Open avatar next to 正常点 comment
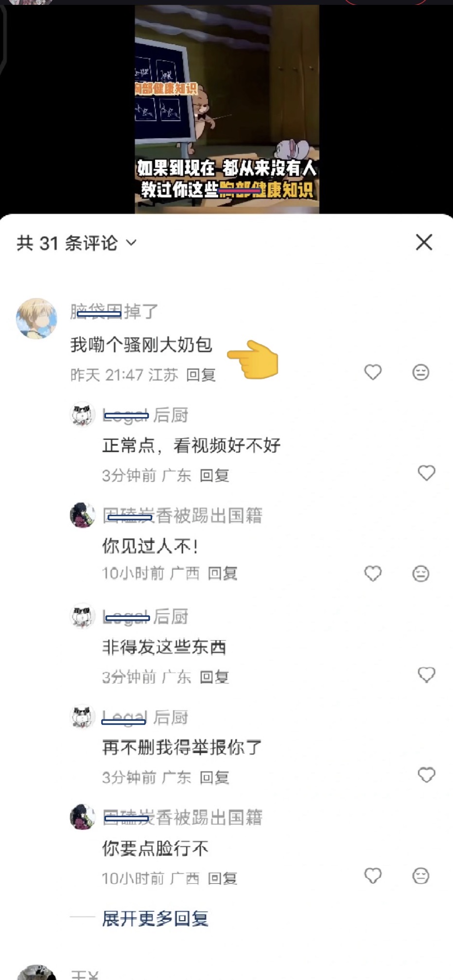This screenshot has height=980, width=453. (83, 415)
